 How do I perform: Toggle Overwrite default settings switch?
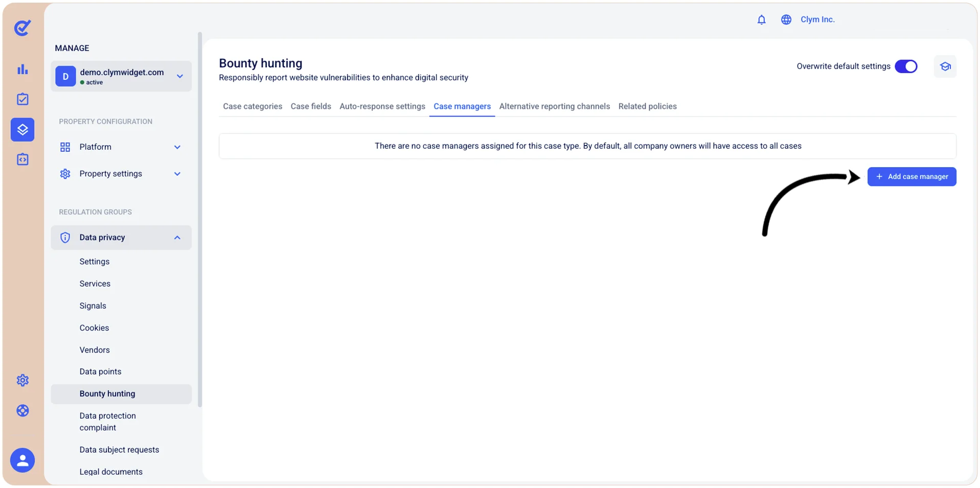click(906, 66)
